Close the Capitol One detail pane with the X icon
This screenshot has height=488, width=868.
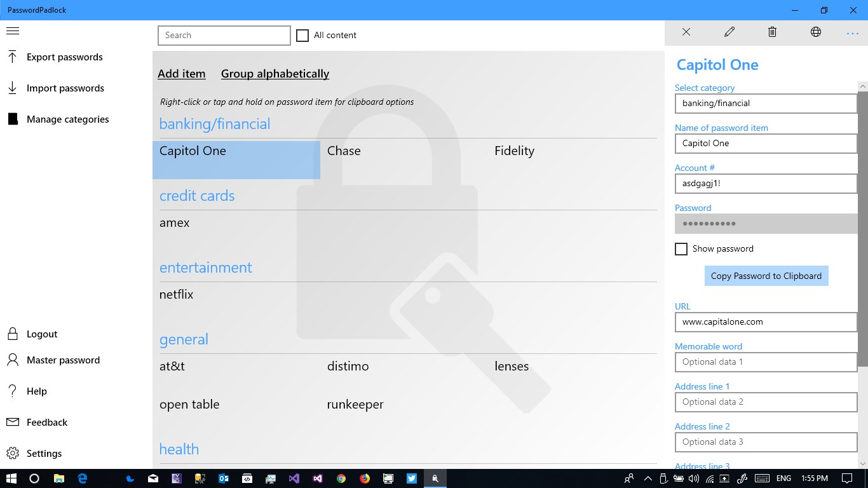pos(686,31)
